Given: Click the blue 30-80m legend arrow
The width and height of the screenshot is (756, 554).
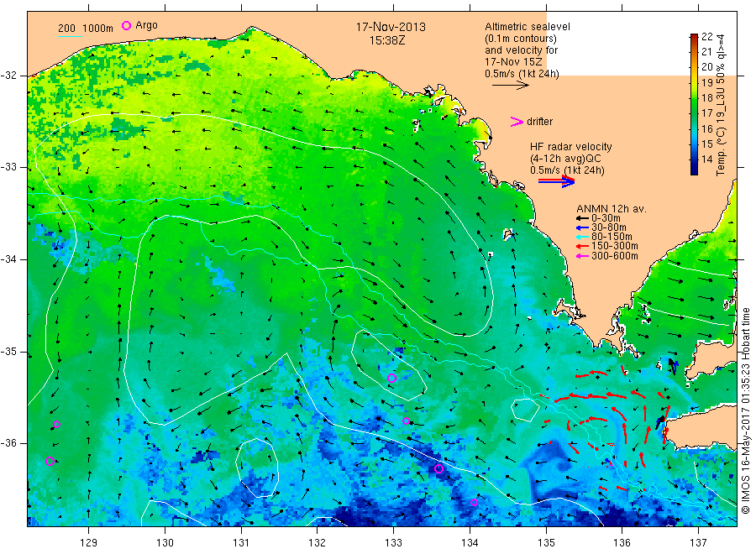Looking at the screenshot, I should (582, 227).
